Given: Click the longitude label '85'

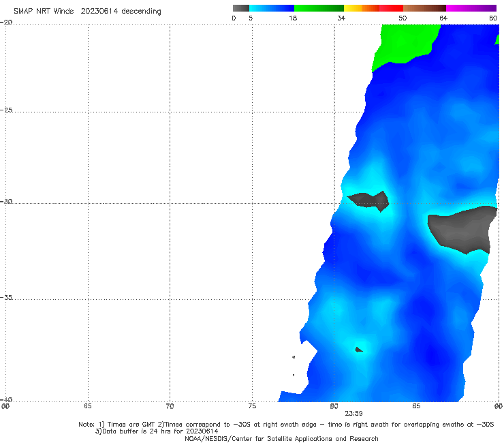Looking at the screenshot, I should click(x=416, y=406).
